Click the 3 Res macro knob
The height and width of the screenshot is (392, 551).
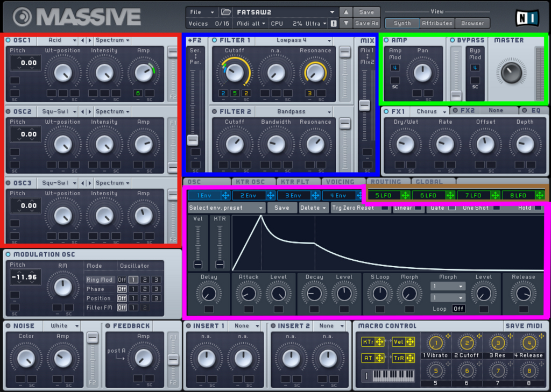[x=498, y=343]
